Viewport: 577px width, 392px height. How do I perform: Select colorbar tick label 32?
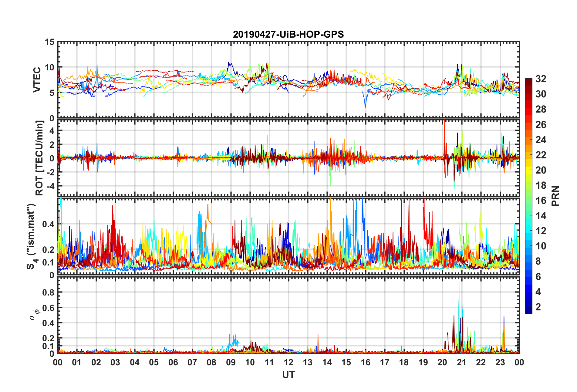tap(541, 79)
